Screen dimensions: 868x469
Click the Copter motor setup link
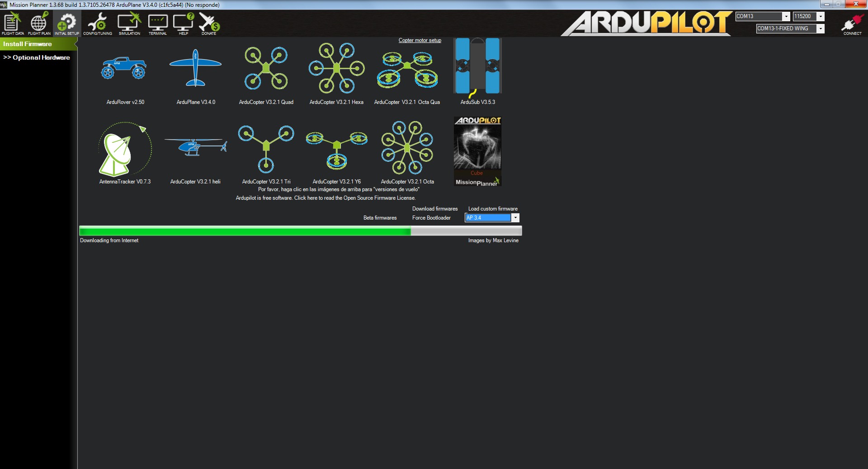point(420,40)
